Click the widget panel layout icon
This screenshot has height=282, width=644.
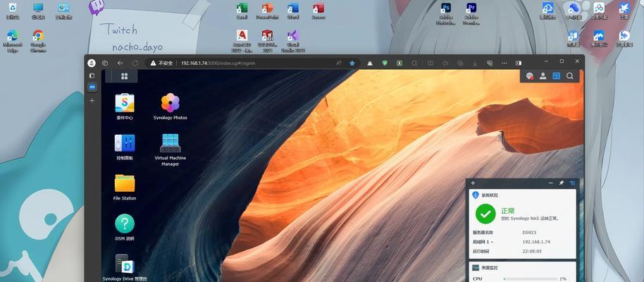572,183
